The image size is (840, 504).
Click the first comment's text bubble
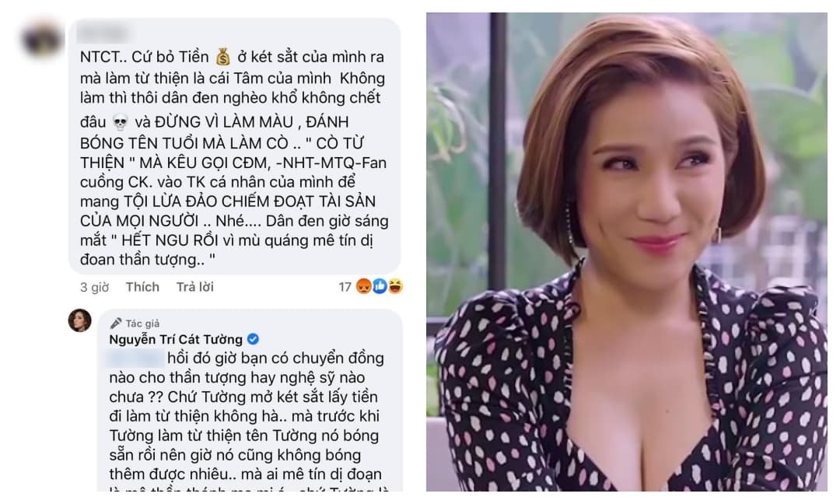235,147
